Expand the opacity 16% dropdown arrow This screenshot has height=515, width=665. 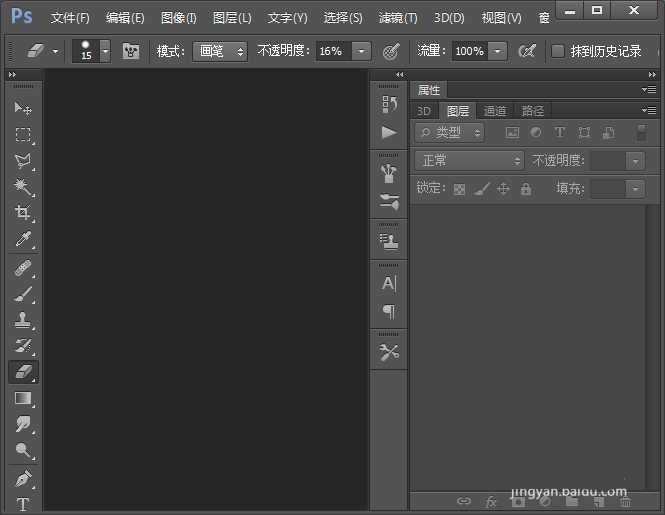pos(361,51)
